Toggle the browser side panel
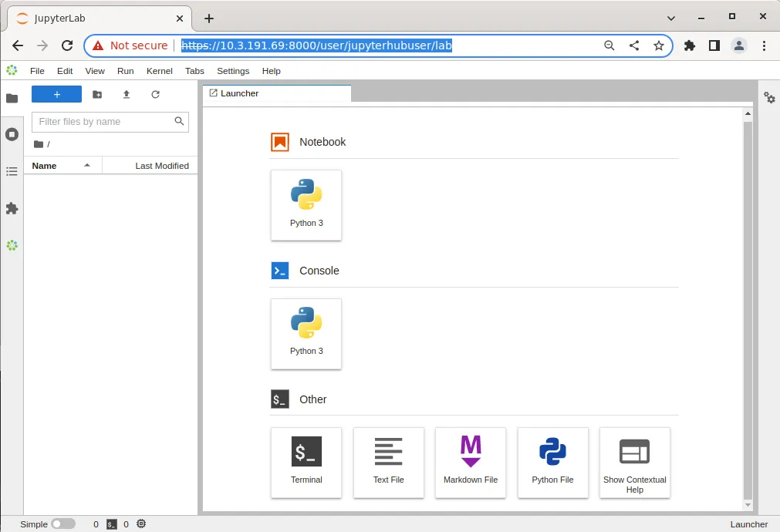 tap(714, 45)
